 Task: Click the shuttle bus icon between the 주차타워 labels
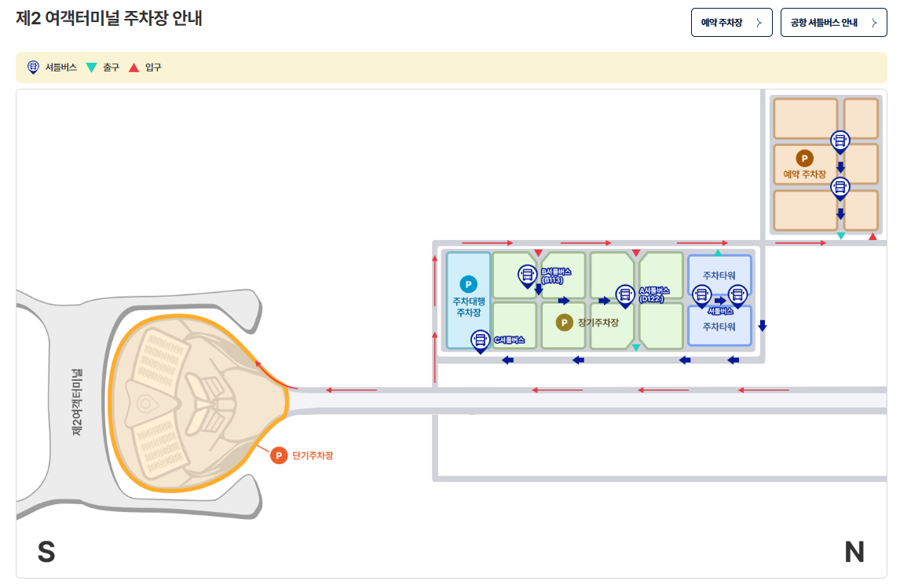pyautogui.click(x=702, y=295)
